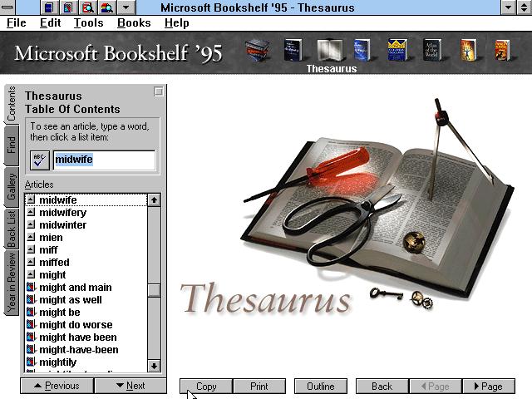Click the book icon beside might as well

(31, 299)
